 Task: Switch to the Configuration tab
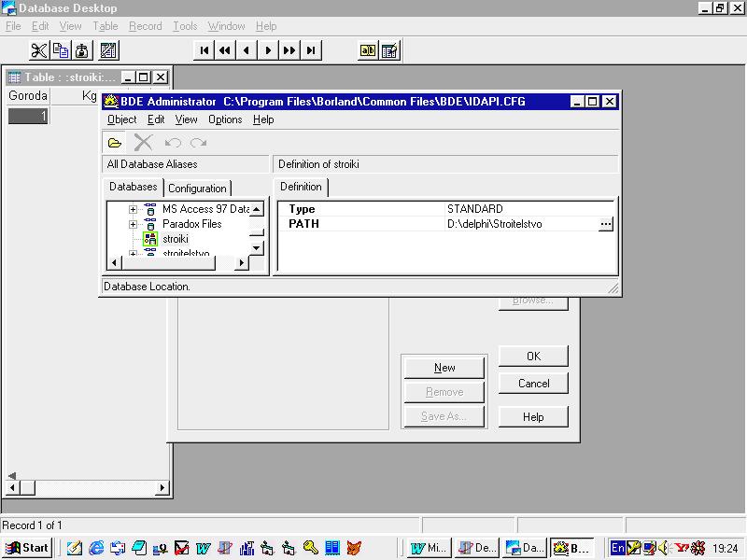click(197, 189)
